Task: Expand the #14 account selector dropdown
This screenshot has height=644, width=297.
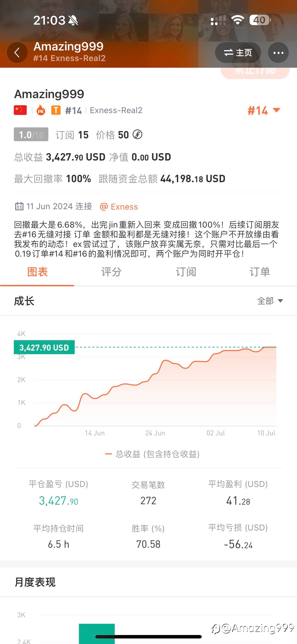Action: [x=264, y=111]
